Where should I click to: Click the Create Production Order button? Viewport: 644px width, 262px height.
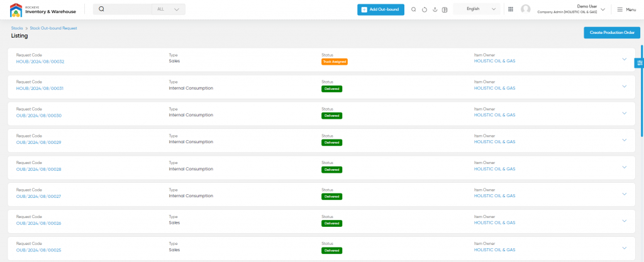tap(611, 32)
